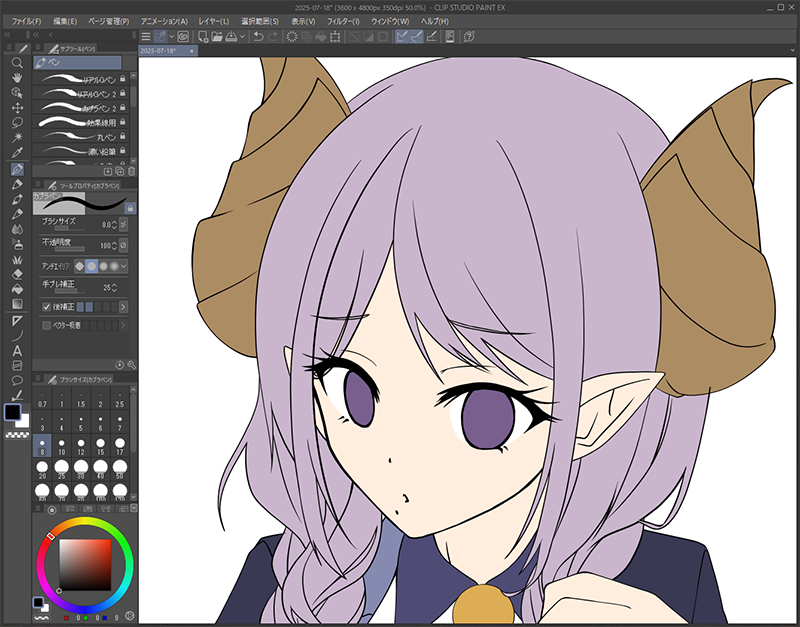This screenshot has height=627, width=800.
Task: Pick brush size 25 preset
Action: point(62,469)
